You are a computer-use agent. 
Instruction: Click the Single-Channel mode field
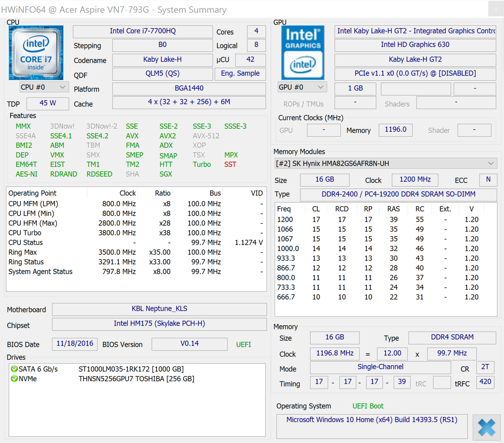pos(380,368)
